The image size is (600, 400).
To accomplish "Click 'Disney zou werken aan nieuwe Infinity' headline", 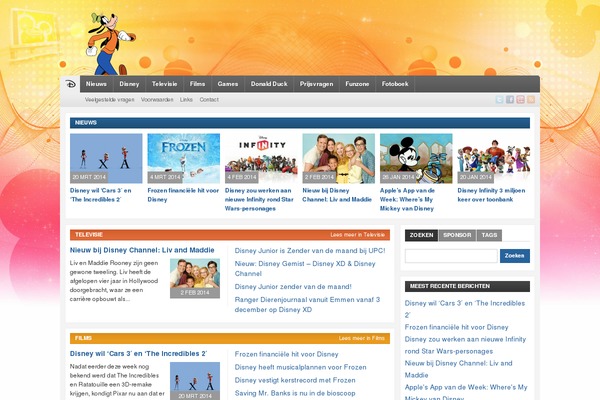I will [259, 199].
